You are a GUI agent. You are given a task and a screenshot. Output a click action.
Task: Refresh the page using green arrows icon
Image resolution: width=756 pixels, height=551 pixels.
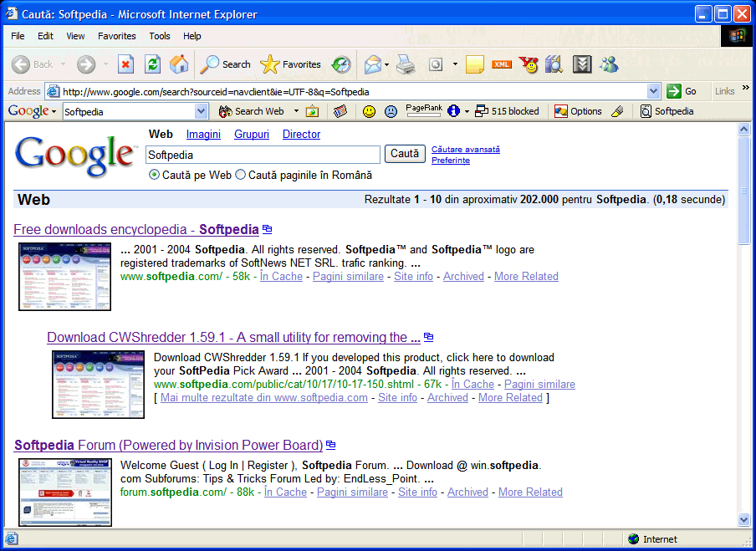152,64
